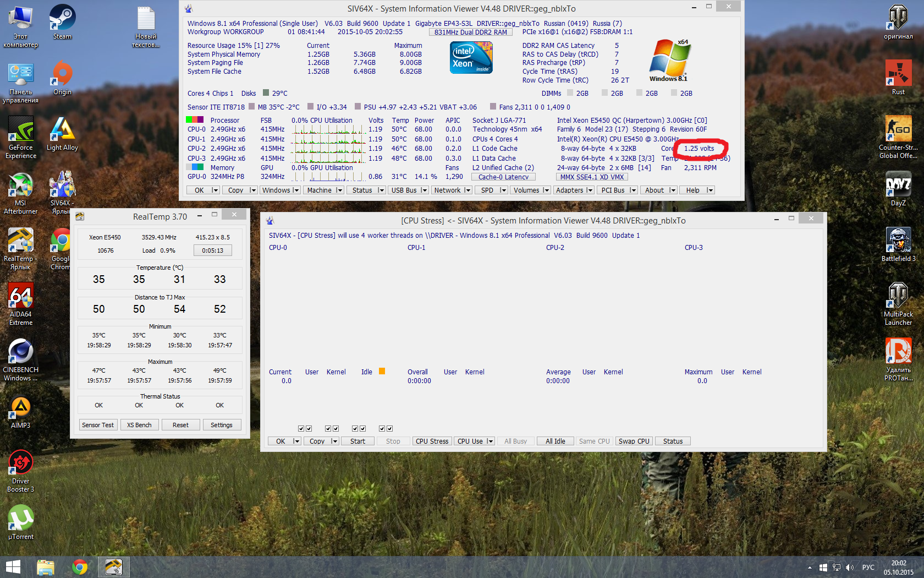Select the AIDA64 Extreme desktop icon
The width and height of the screenshot is (924, 578).
click(x=21, y=304)
